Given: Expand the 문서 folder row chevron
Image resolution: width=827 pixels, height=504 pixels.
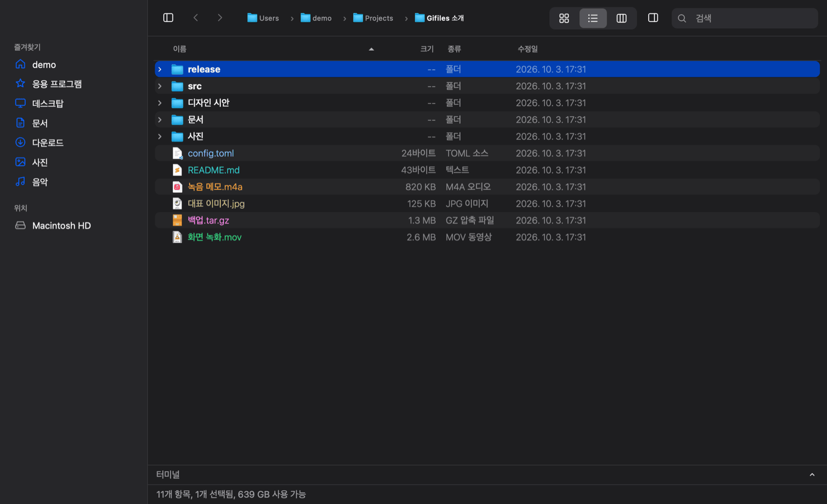Looking at the screenshot, I should (160, 120).
